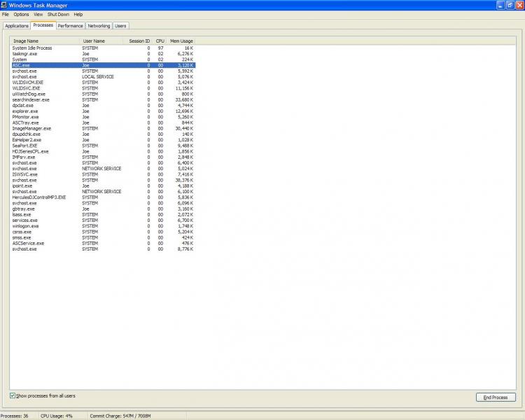The height and width of the screenshot is (420, 525).
Task: Select the ipoint.exe process
Action: tap(103, 186)
